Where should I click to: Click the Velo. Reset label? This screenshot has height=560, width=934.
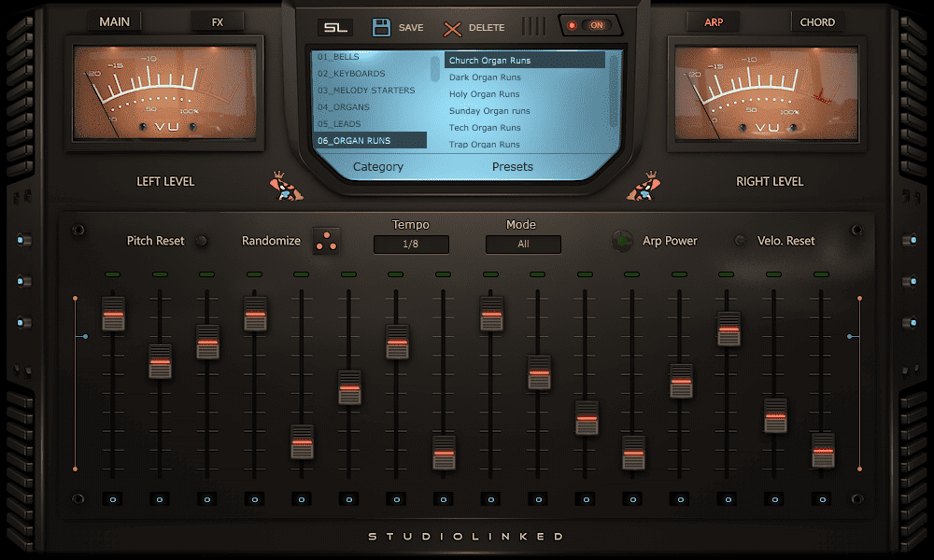click(x=785, y=241)
